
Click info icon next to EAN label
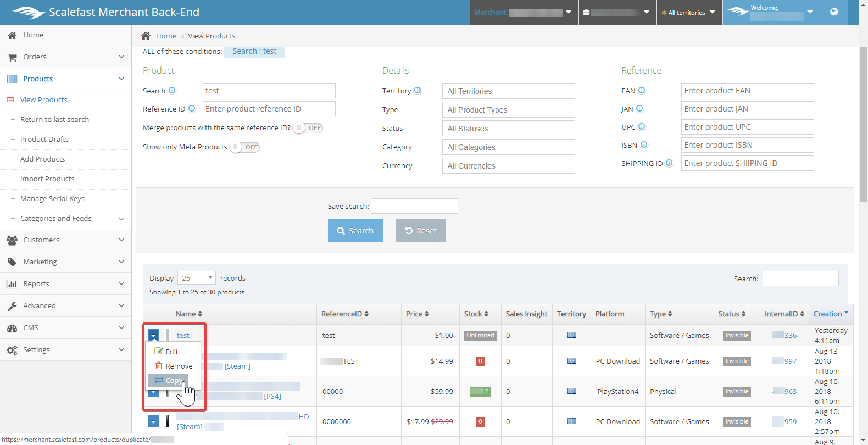[642, 91]
